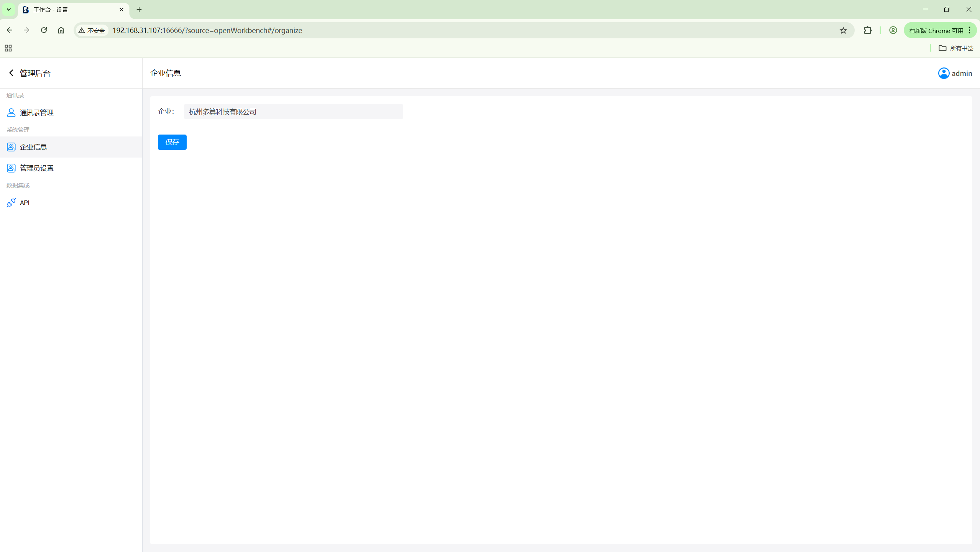Viewport: 980px width, 552px height.
Task: Open the browser extensions puzzle icon
Action: pyautogui.click(x=868, y=30)
